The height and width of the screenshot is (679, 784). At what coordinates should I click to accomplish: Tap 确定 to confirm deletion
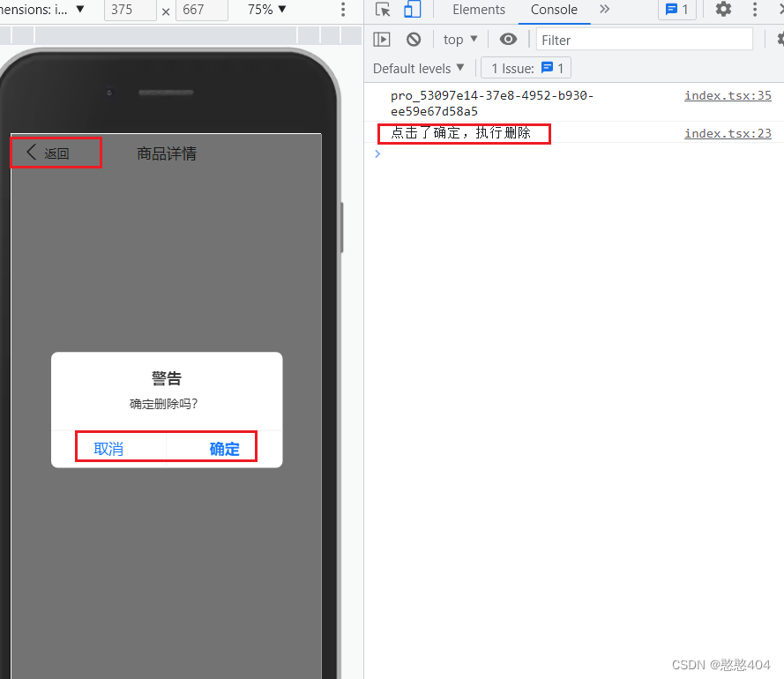coord(225,449)
